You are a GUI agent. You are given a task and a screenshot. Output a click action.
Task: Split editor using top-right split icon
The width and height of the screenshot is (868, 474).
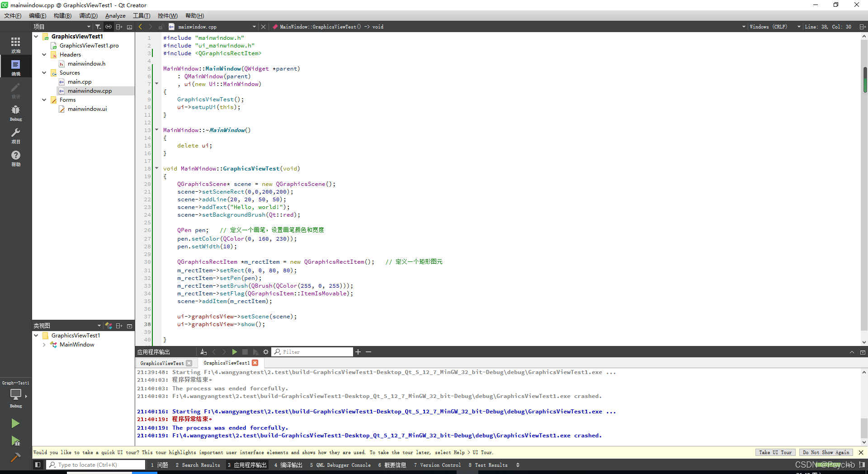click(x=863, y=27)
